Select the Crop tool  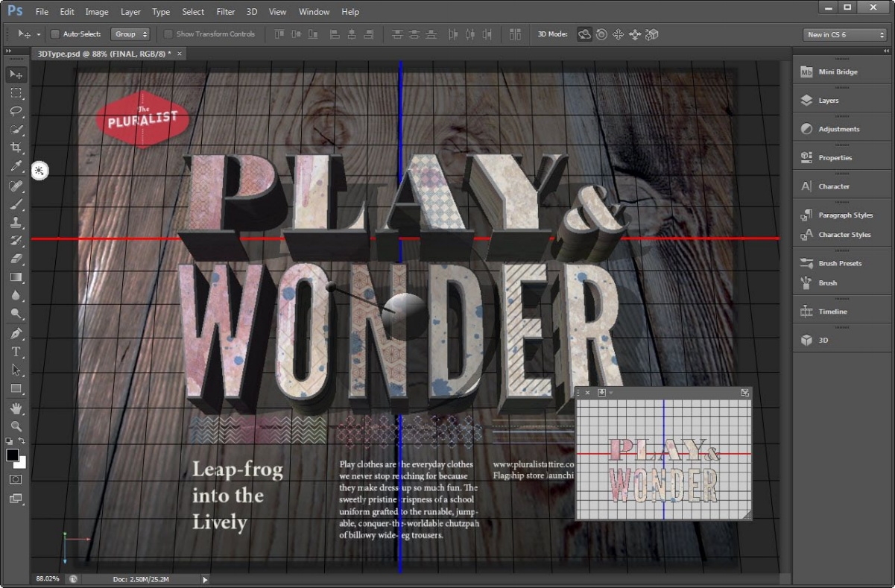pyautogui.click(x=16, y=148)
